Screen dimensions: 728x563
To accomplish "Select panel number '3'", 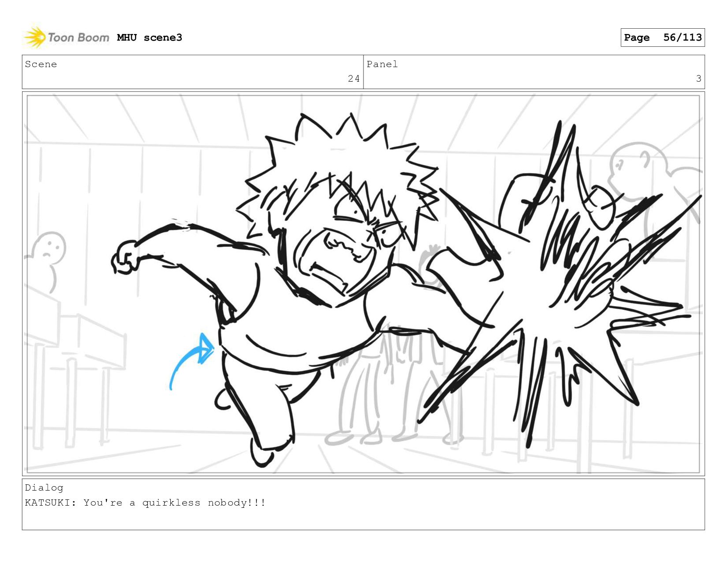I will pyautogui.click(x=698, y=79).
